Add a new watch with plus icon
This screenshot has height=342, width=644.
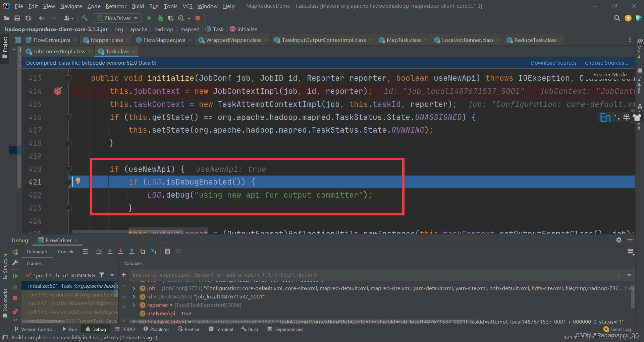click(124, 275)
